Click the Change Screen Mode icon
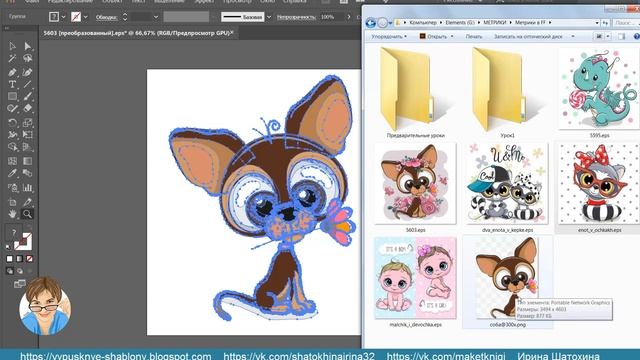Image resolution: width=640 pixels, height=360 pixels. point(19,283)
